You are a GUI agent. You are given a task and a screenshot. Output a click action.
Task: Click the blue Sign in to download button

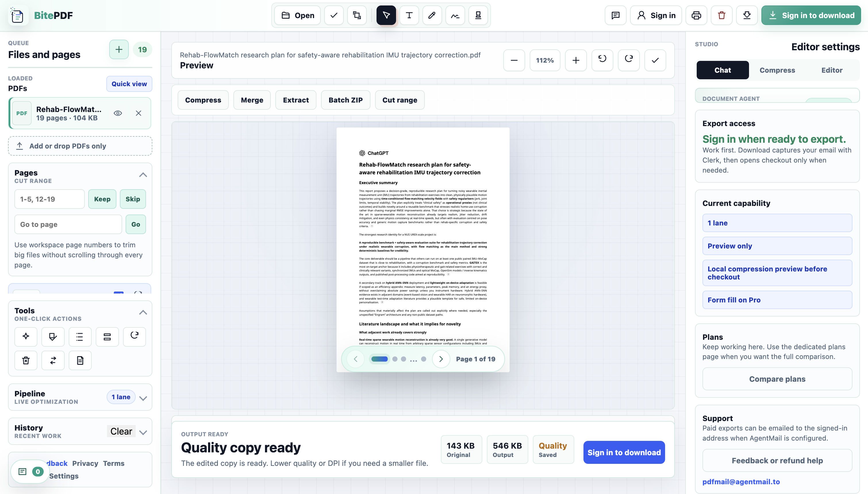click(x=624, y=453)
